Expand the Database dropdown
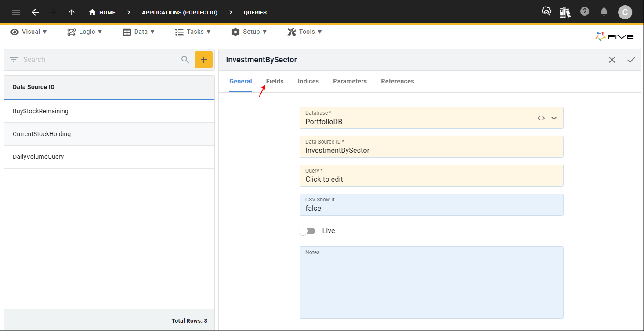644x331 pixels. 554,118
